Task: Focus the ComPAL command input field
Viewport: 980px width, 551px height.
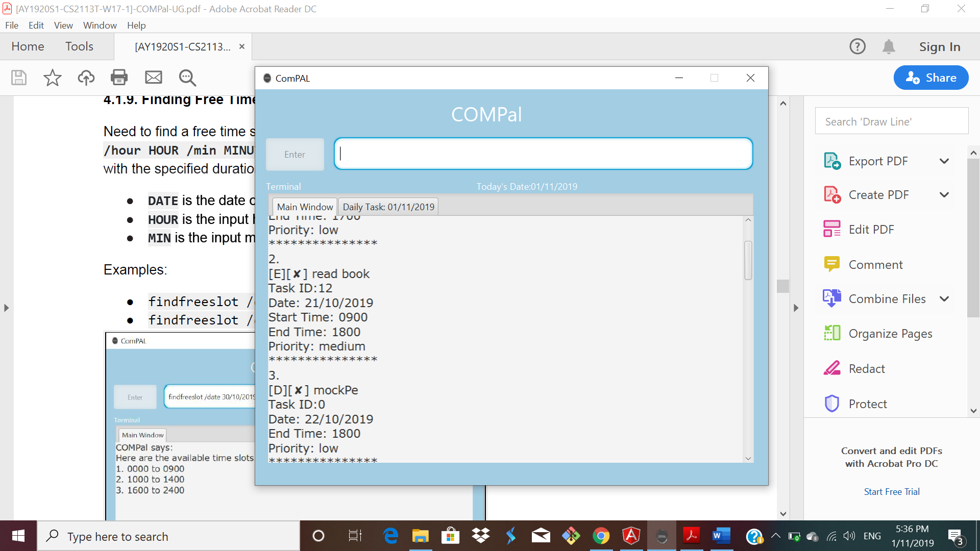Action: click(x=544, y=154)
